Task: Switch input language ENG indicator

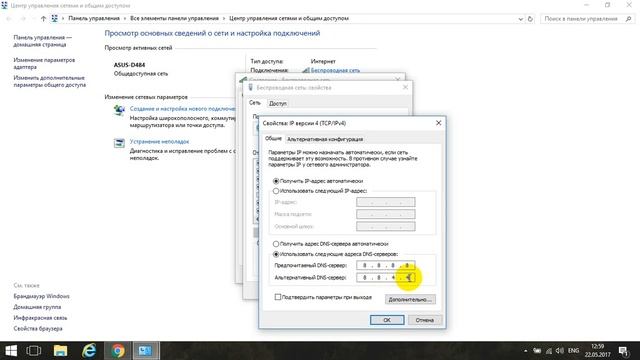Action: (x=573, y=351)
